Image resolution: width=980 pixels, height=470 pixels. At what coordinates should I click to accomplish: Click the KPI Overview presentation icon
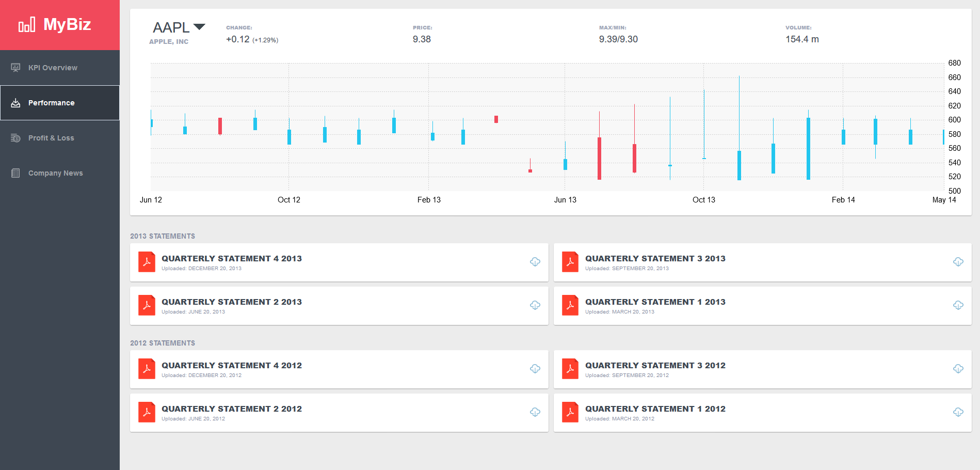[15, 68]
